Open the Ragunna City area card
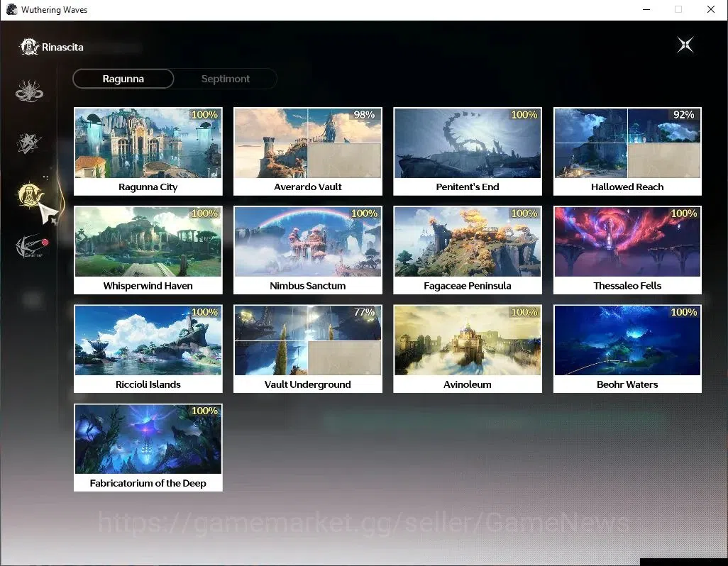 pyautogui.click(x=148, y=151)
